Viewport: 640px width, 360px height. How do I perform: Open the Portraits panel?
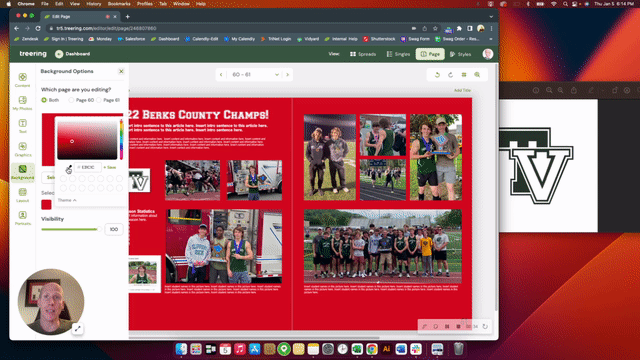tap(22, 218)
